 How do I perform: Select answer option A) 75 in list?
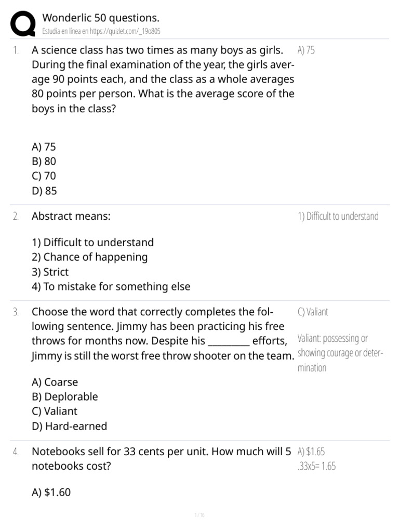tap(44, 147)
